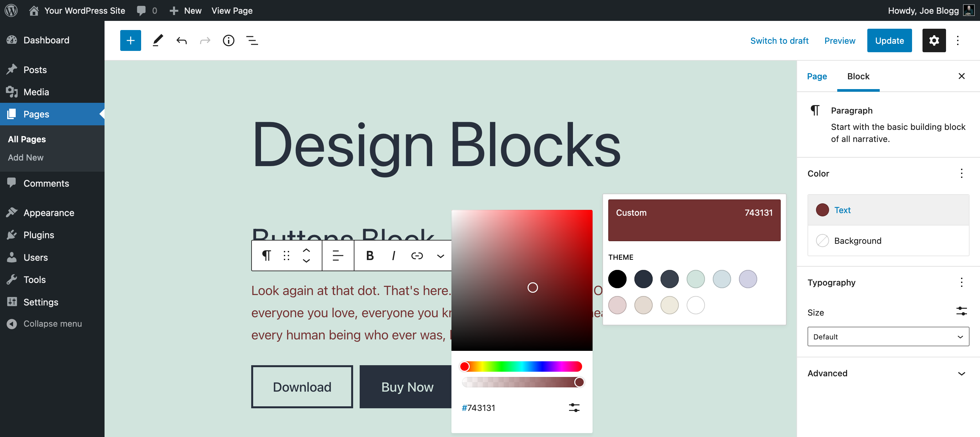Screen dimensions: 980x437
Task: Undo the last change
Action: click(182, 40)
